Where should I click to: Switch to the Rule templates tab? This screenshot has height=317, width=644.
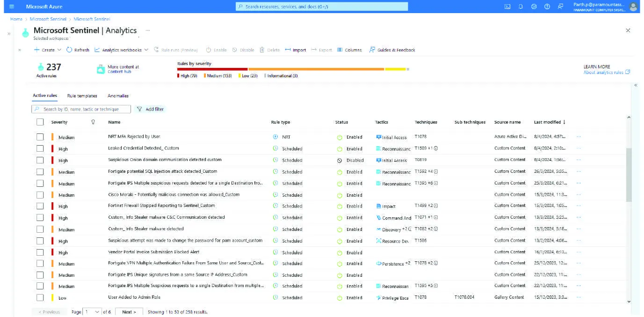82,96
